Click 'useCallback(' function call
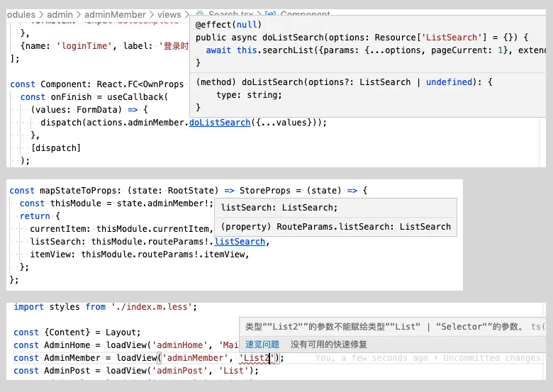The image size is (553, 392). coord(138,97)
